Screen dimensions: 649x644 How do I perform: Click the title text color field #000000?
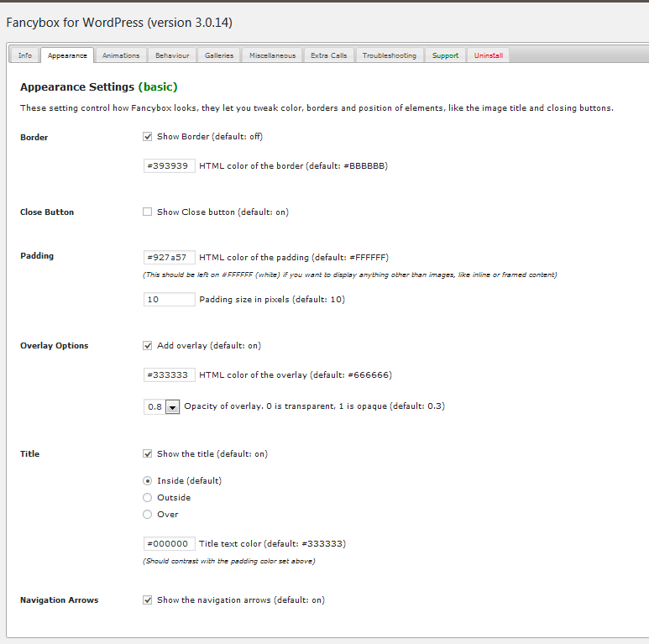pyautogui.click(x=170, y=544)
